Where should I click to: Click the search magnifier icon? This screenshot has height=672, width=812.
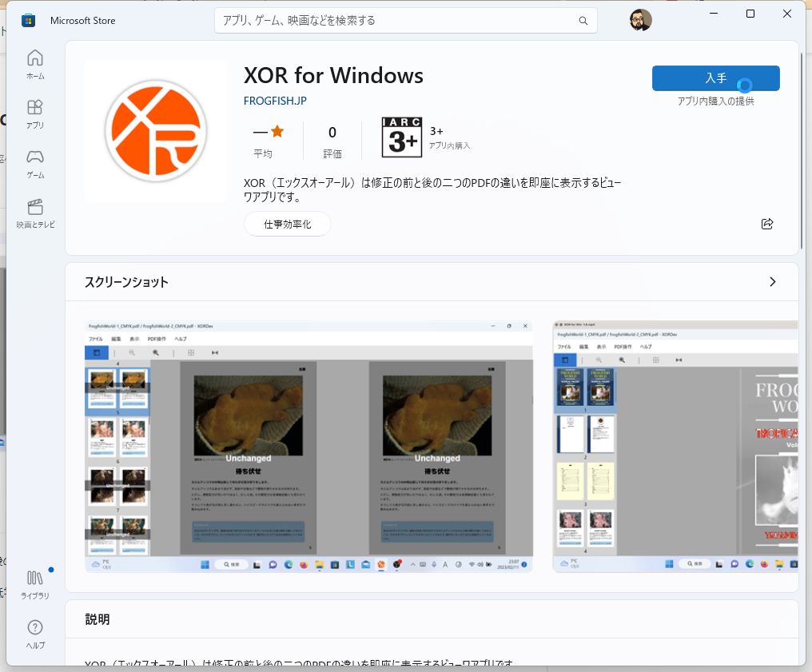pos(583,21)
